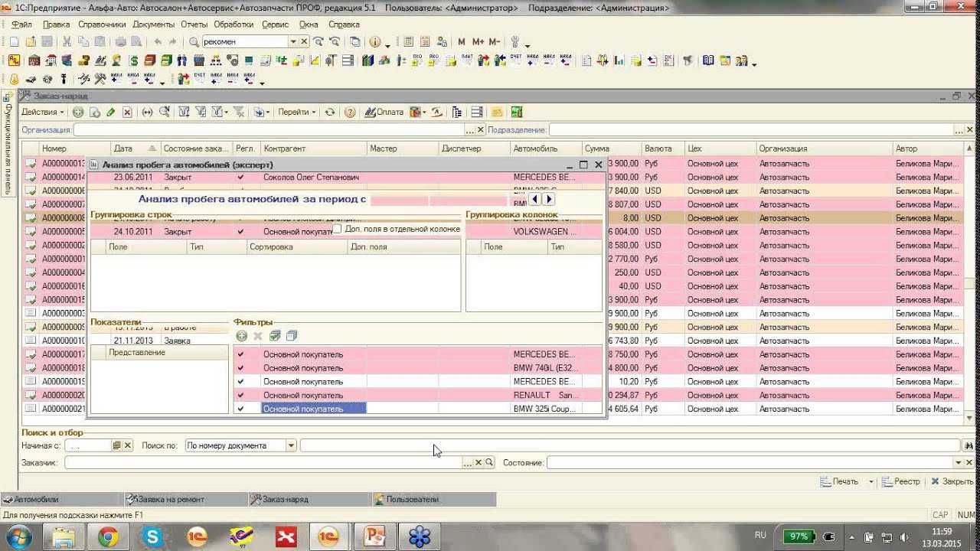
Task: Click the Печать button
Action: click(x=840, y=481)
